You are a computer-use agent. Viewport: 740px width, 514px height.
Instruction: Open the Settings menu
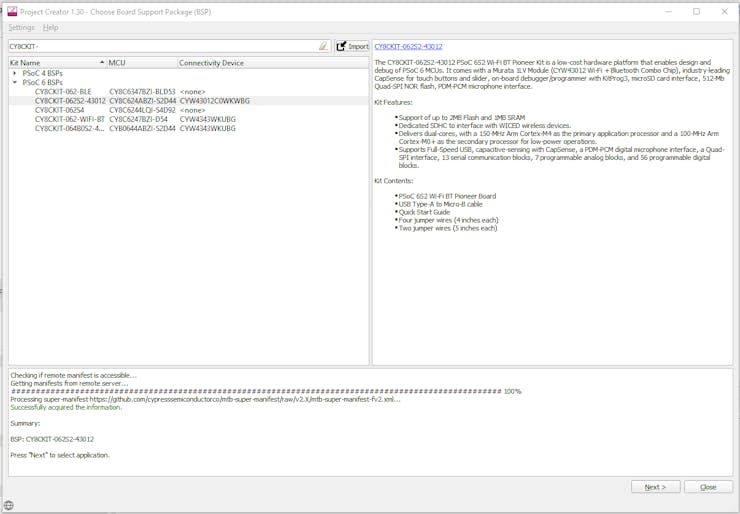[x=21, y=27]
